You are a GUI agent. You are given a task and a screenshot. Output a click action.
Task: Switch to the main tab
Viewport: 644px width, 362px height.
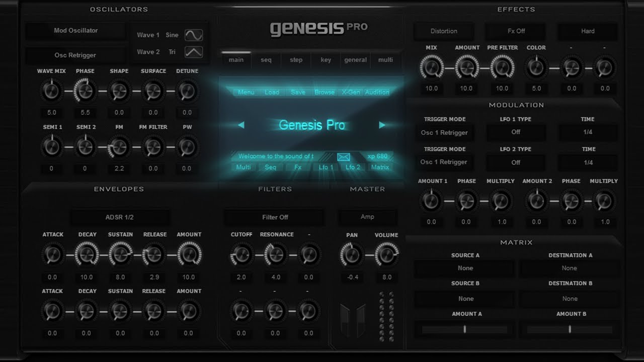point(236,60)
